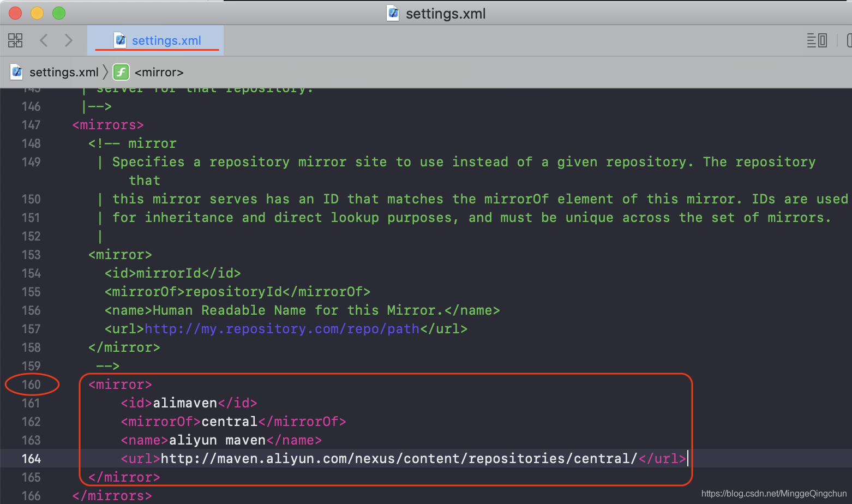Click the http://my.repository.com/repo/path URL
The width and height of the screenshot is (852, 504).
pyautogui.click(x=282, y=329)
